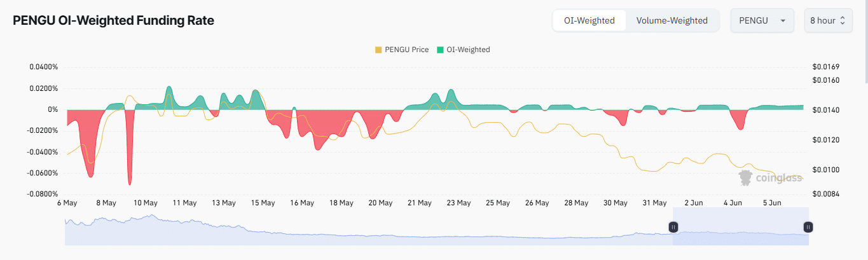Viewport: 868px width, 260px height.
Task: Toggle OI-Weighted series via legend label
Action: pyautogui.click(x=468, y=50)
